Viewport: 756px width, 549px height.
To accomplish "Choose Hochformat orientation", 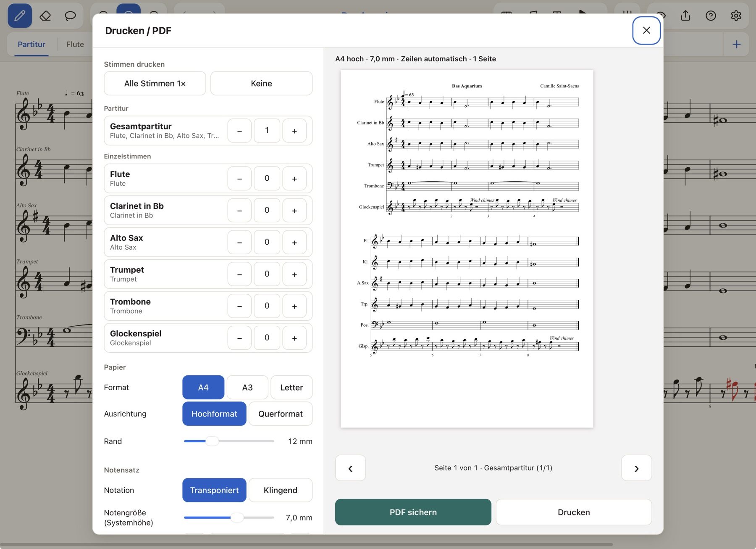I will click(214, 414).
